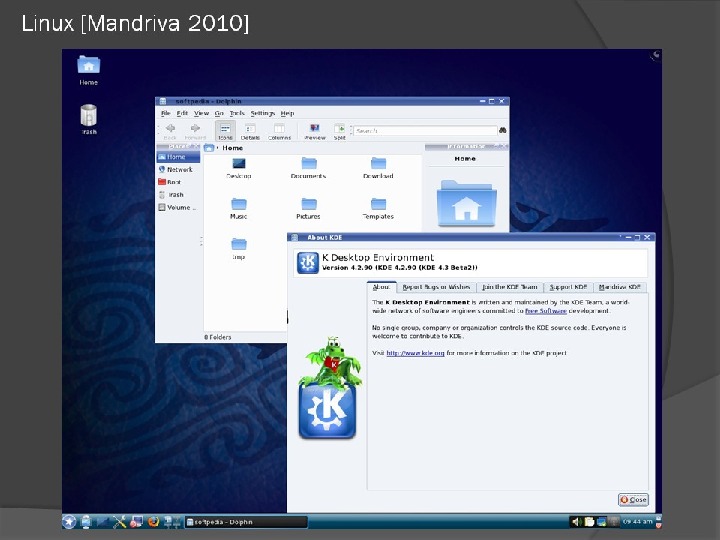
Task: Launch Firefox from the taskbar
Action: 153,522
